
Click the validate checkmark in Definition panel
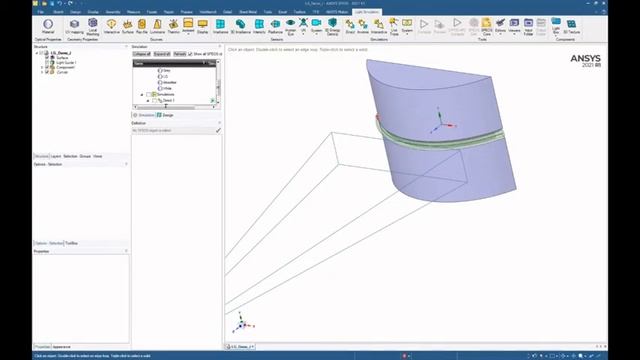[218, 130]
